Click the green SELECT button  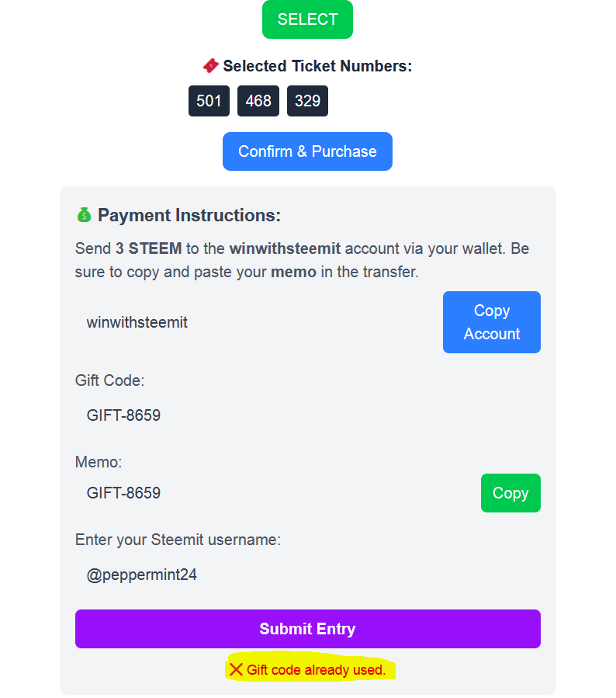coord(307,19)
